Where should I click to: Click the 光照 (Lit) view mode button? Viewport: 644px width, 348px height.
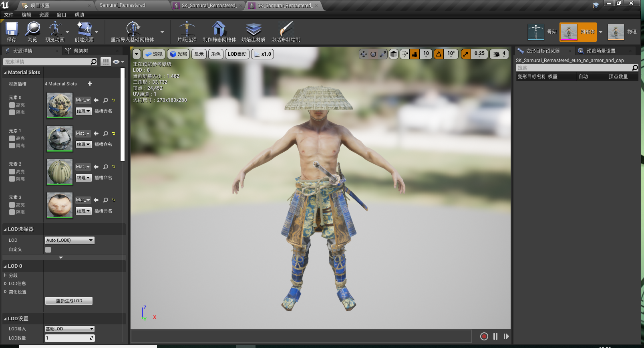pyautogui.click(x=178, y=54)
